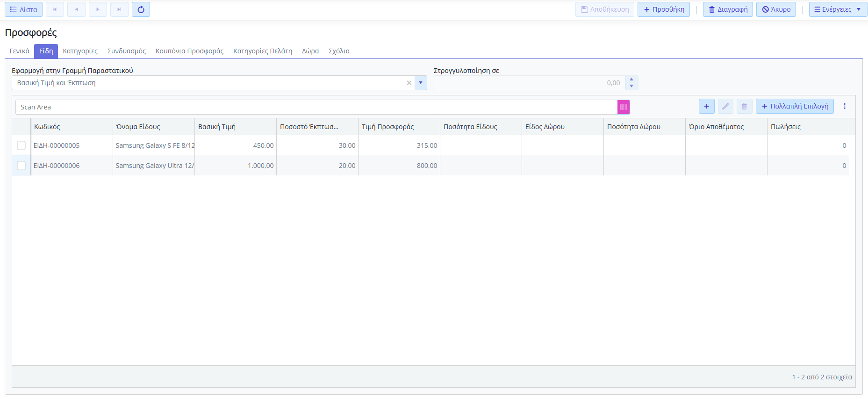Screen dimensions: 868x399
Task: Jump to the last record arrow
Action: (x=119, y=9)
